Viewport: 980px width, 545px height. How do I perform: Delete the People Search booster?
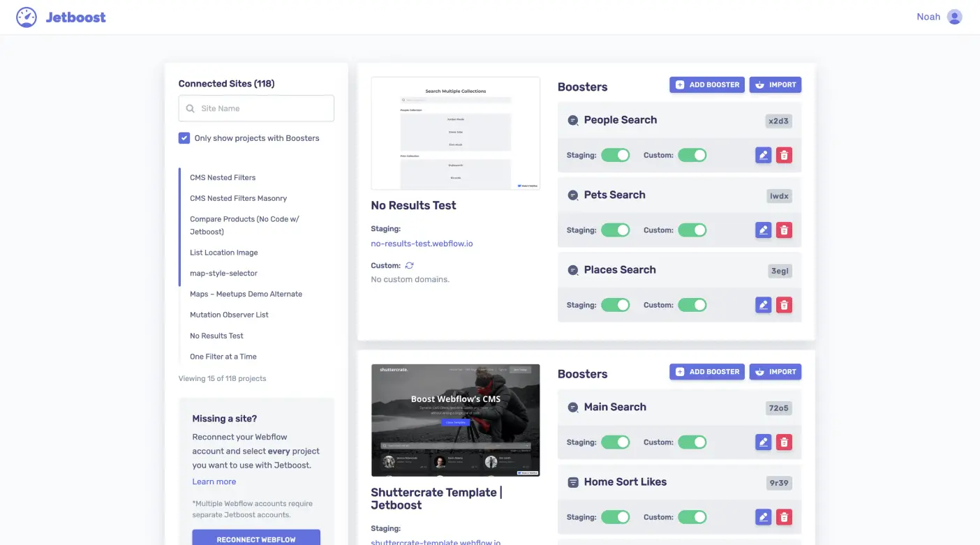784,156
